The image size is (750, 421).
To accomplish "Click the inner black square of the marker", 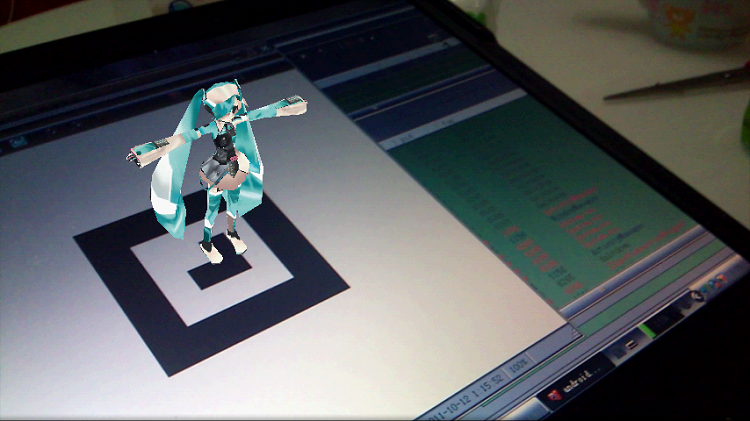I will tap(220, 270).
